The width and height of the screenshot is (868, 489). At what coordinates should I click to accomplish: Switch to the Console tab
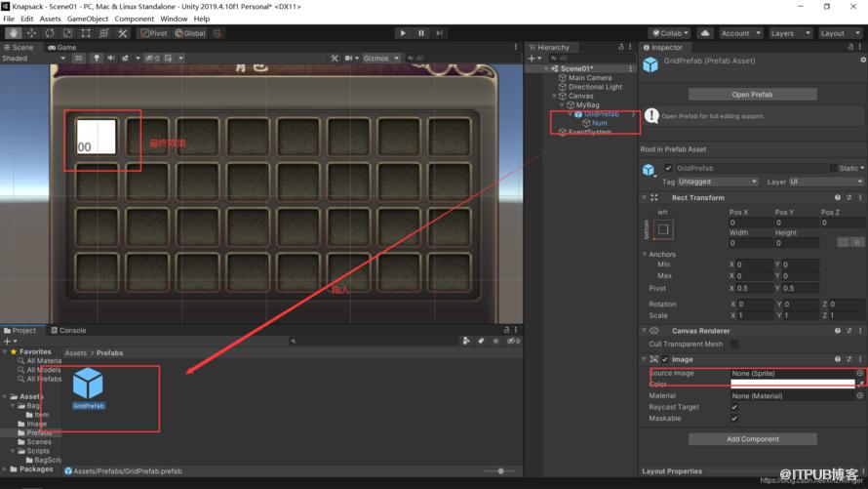pyautogui.click(x=68, y=331)
